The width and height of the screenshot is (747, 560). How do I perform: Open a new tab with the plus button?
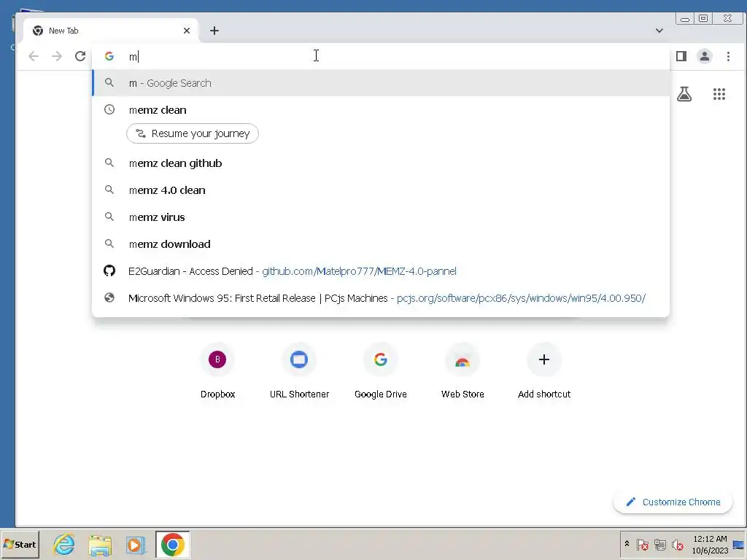(x=214, y=31)
